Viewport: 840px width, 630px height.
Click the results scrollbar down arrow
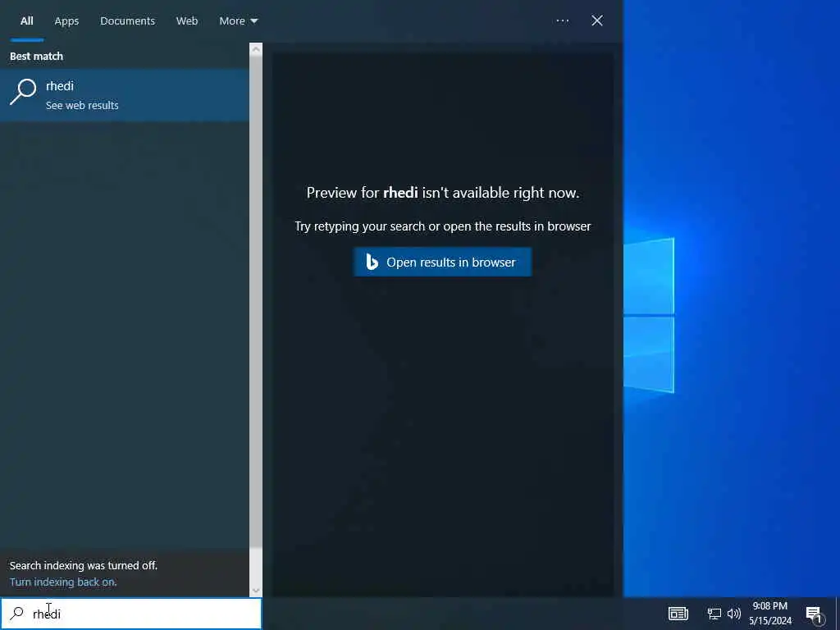(x=256, y=591)
